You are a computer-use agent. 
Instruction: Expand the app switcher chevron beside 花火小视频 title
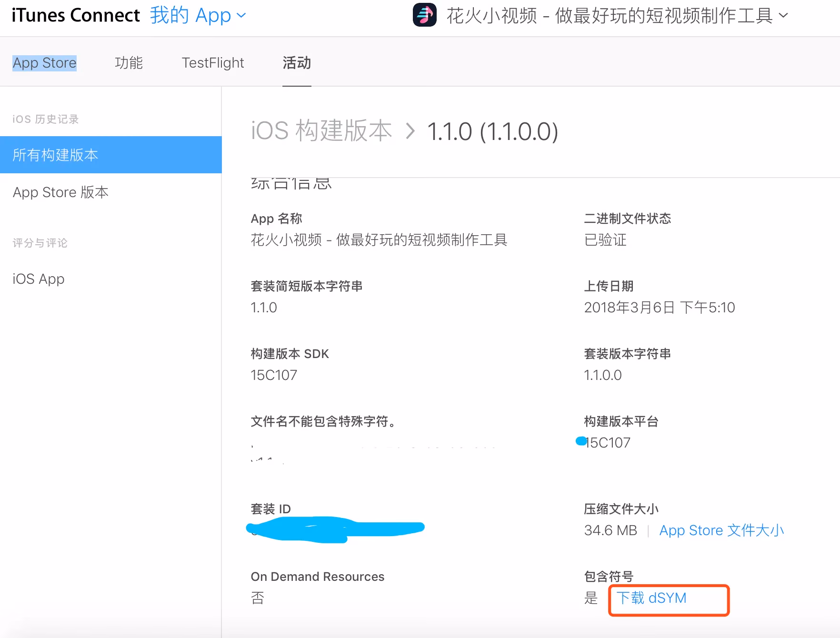click(783, 16)
